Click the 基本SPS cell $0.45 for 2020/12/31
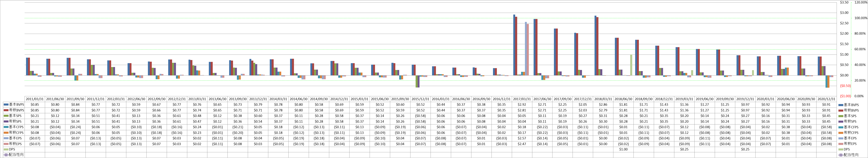 click(826, 116)
